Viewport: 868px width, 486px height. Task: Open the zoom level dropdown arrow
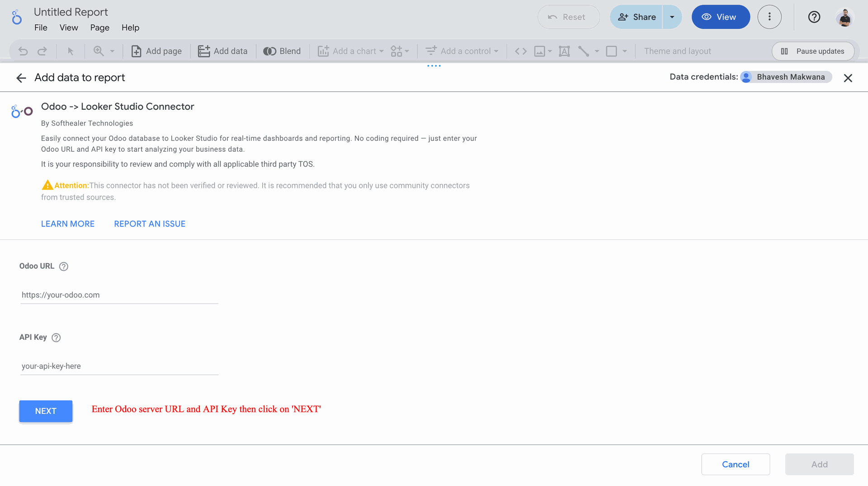[112, 51]
